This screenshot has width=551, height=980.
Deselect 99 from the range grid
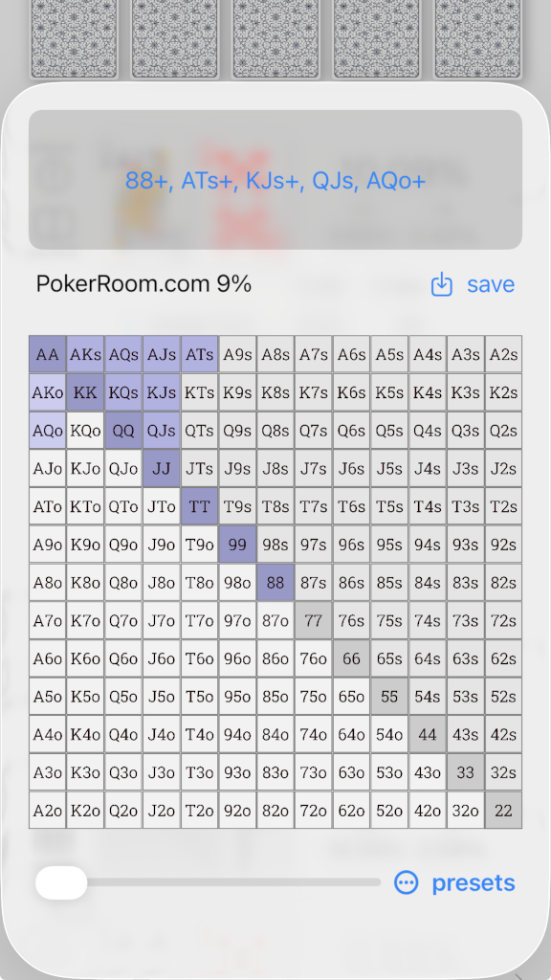point(237,545)
